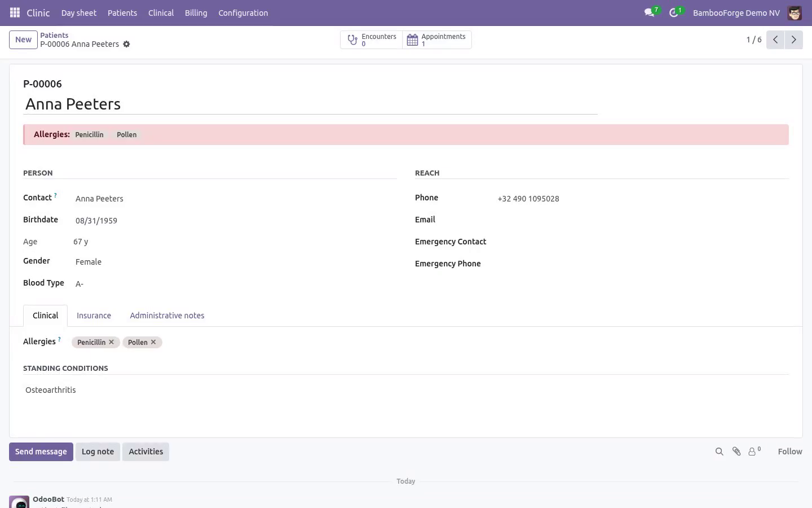Open company switcher BambooForge Demo NV

[736, 12]
